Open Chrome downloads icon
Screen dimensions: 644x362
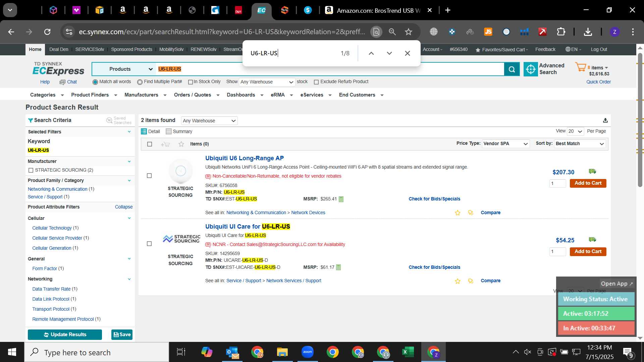tap(588, 32)
